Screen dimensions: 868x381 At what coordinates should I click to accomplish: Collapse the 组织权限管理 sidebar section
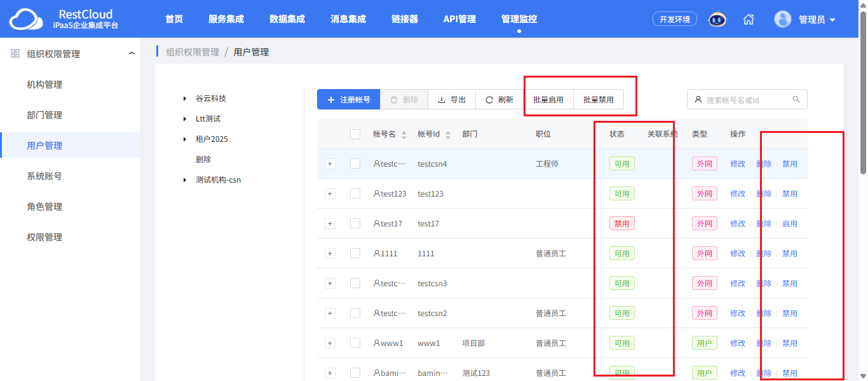pyautogui.click(x=132, y=53)
